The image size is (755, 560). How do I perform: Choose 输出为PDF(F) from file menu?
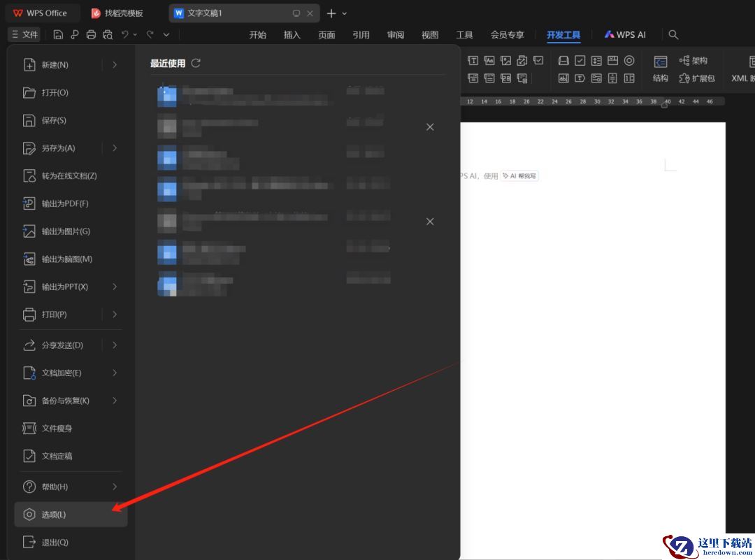(64, 203)
